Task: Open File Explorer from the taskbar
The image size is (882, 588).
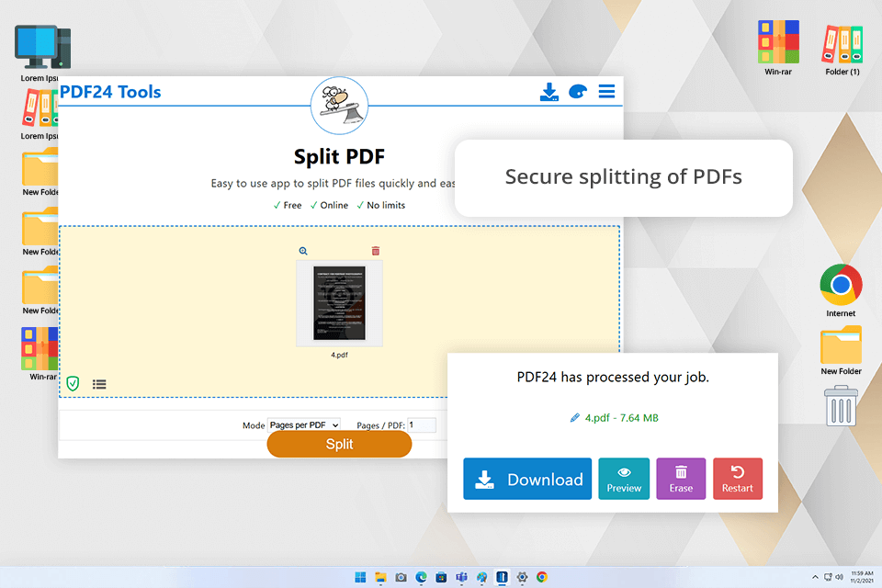Action: (380, 577)
